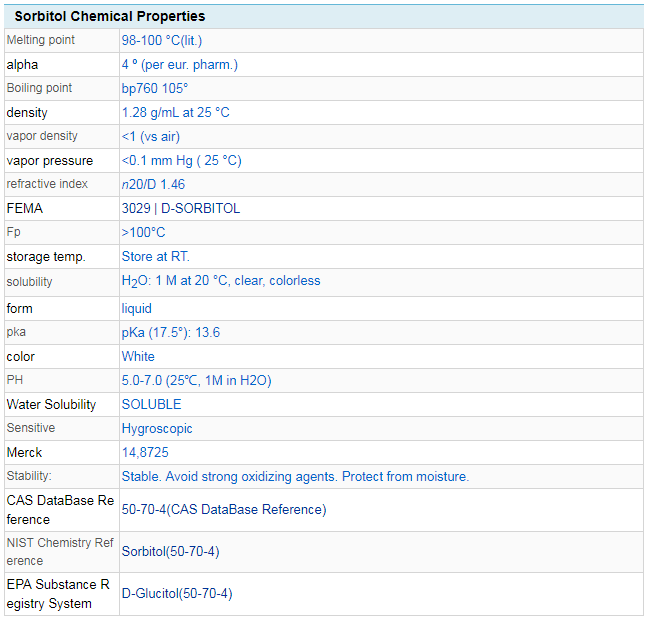Open the 50-70-4 CAS DataBase Reference link
The image size is (648, 621).
(223, 510)
